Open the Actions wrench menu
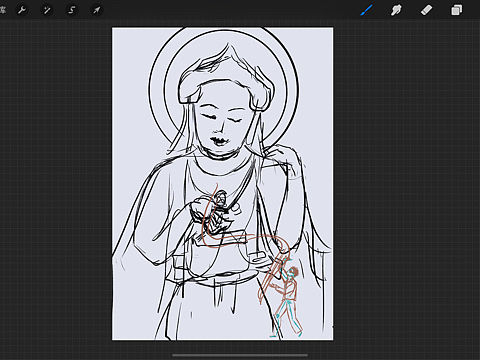Screen dimensions: 480x360 pyautogui.click(x=22, y=10)
